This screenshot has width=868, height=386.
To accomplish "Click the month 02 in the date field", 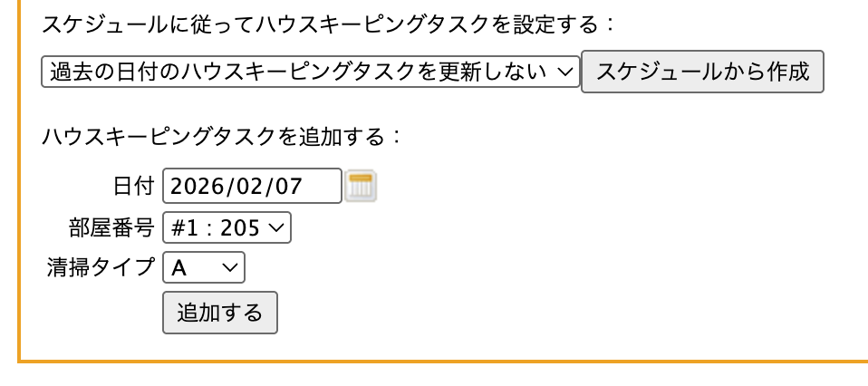I will click(250, 187).
